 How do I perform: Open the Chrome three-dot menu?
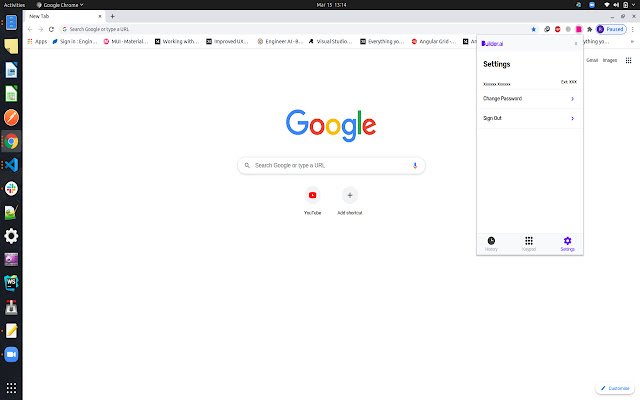pyautogui.click(x=633, y=29)
